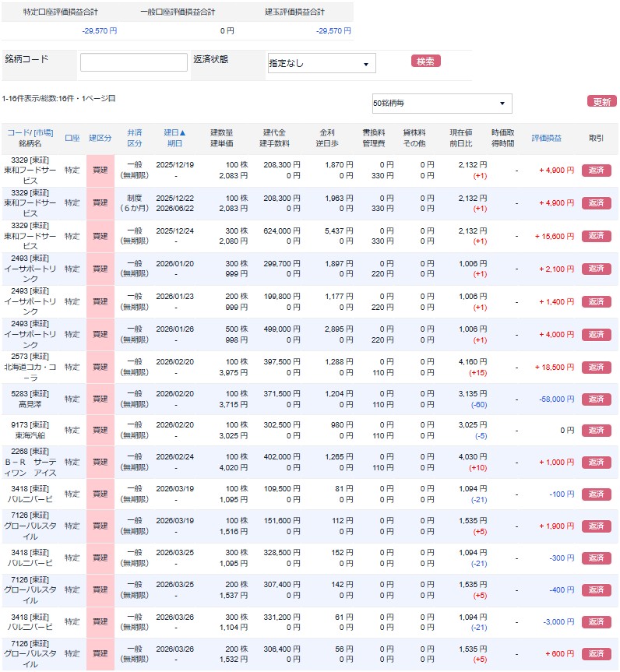This screenshot has height=672, width=620.
Task: Click the 銘柄コード input field
Action: tap(133, 62)
